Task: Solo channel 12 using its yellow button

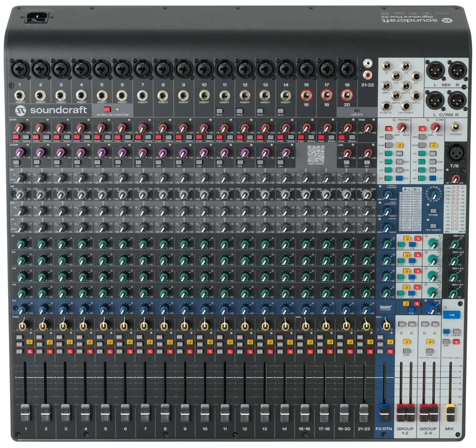Action: 250,342
